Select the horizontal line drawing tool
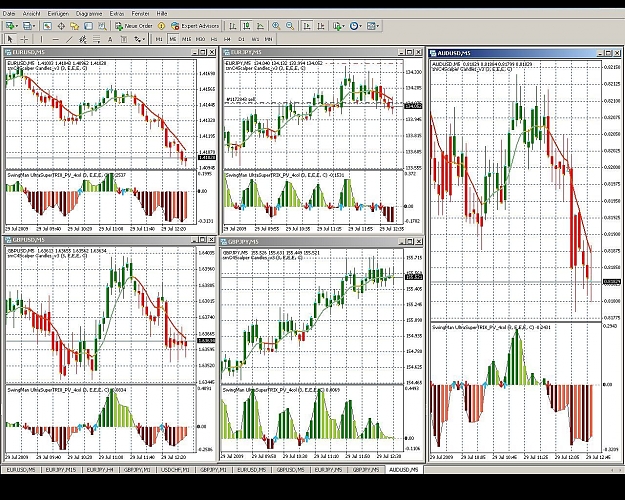Viewport: 625px width, 500px height. pos(55,39)
